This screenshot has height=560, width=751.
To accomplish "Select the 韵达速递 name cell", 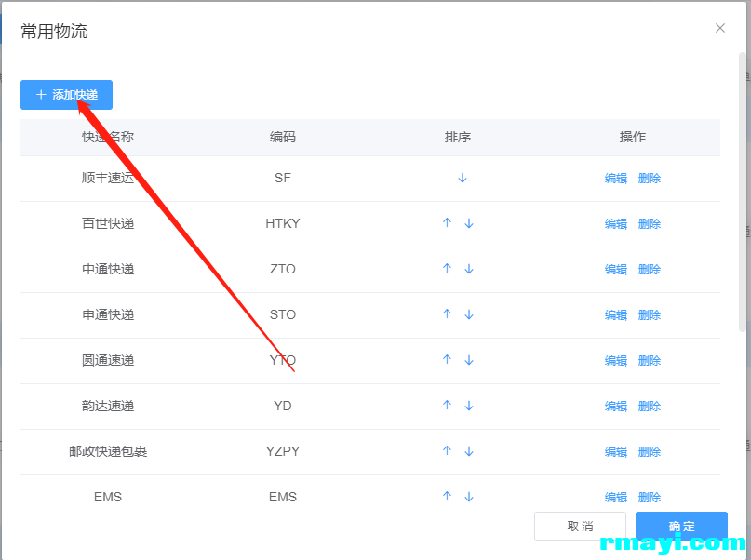I will pos(108,406).
